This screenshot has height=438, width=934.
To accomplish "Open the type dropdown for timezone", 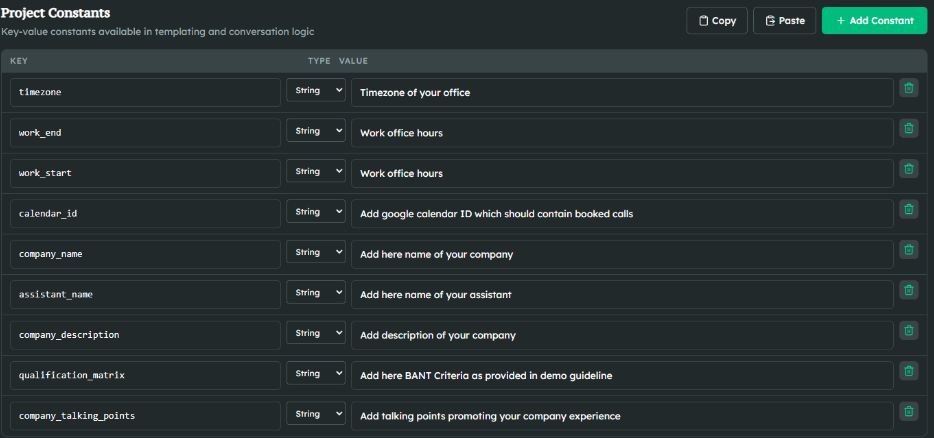I will click(315, 91).
